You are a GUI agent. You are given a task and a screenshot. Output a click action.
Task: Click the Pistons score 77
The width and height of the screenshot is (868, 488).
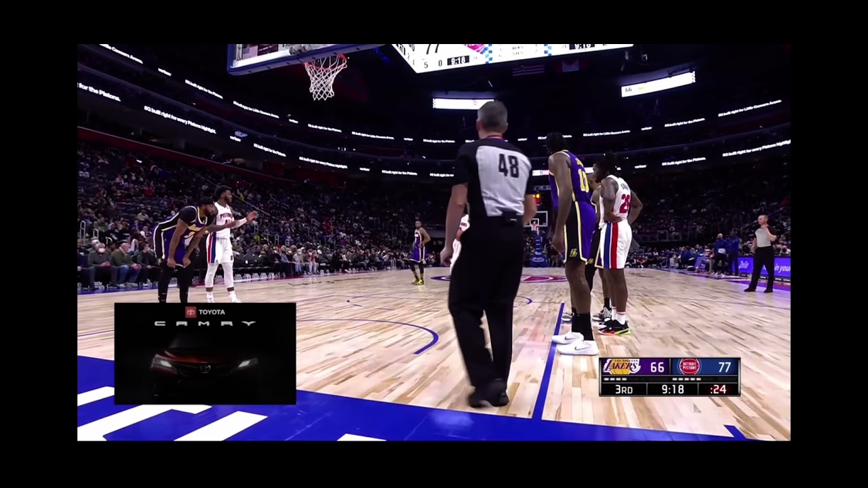(x=725, y=367)
